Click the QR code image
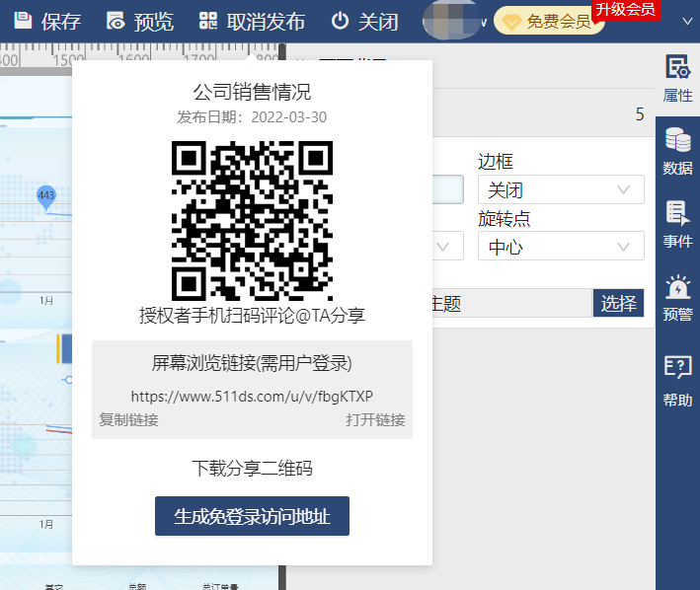The height and width of the screenshot is (590, 700). 252,221
